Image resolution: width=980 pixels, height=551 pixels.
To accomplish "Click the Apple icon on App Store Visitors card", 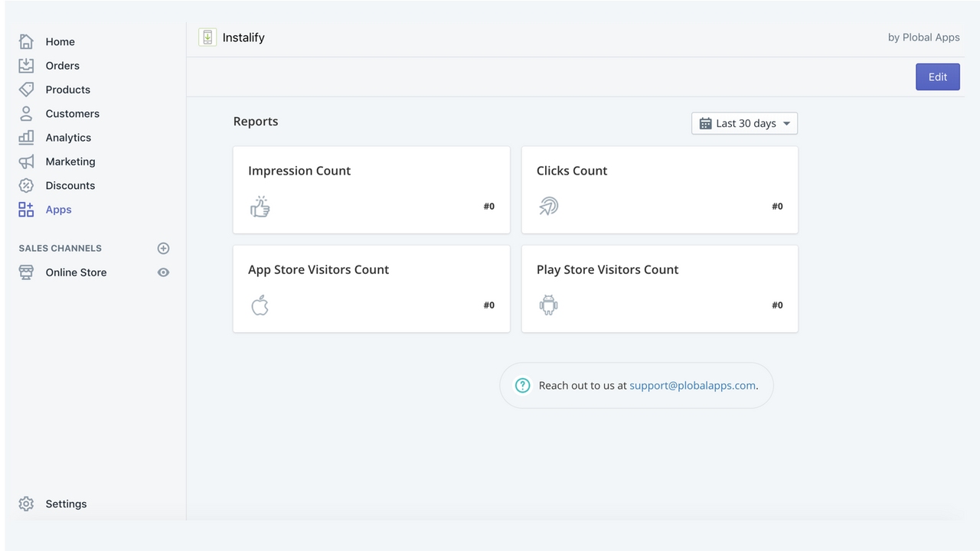I will coord(260,305).
